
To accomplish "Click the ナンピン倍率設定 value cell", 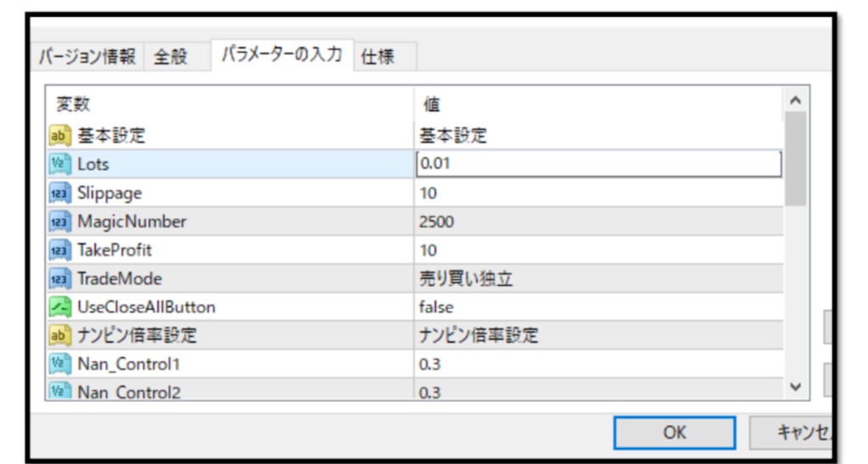I will (598, 335).
